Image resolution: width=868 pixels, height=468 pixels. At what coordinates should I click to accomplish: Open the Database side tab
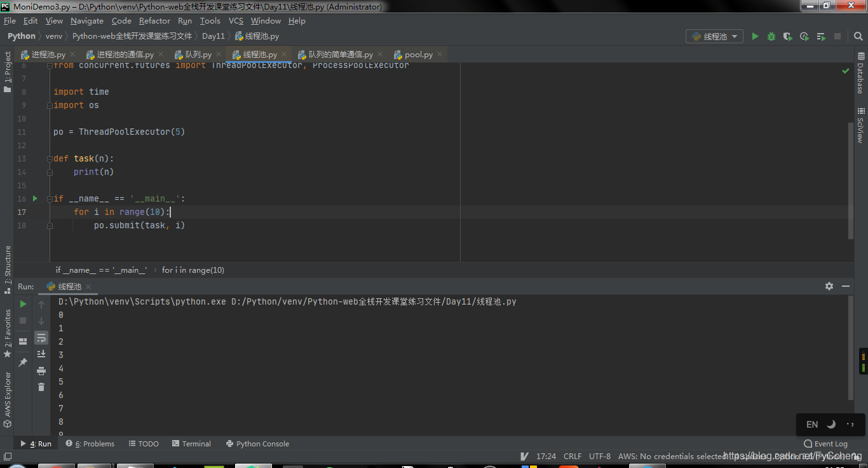tap(860, 73)
